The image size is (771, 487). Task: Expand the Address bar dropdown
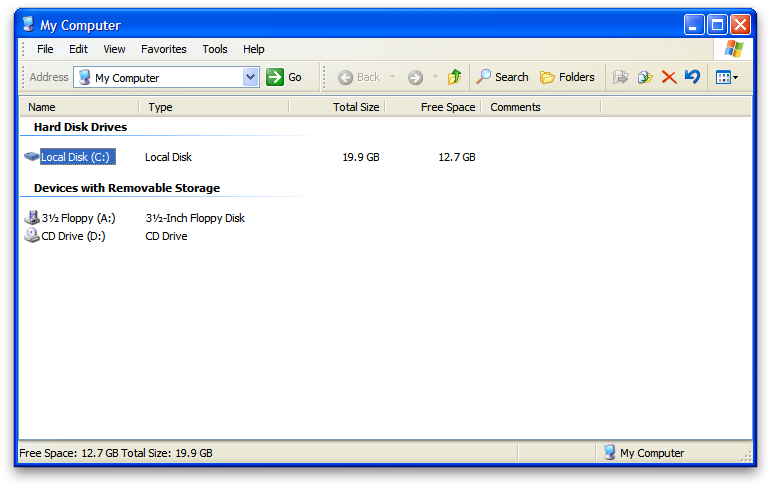click(x=251, y=77)
